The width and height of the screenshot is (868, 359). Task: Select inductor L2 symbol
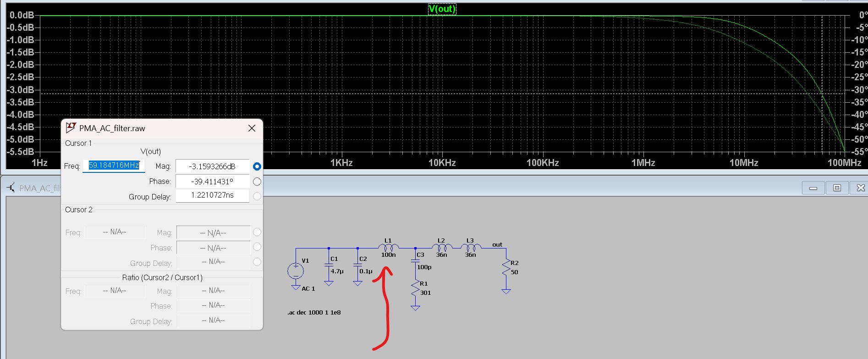442,248
